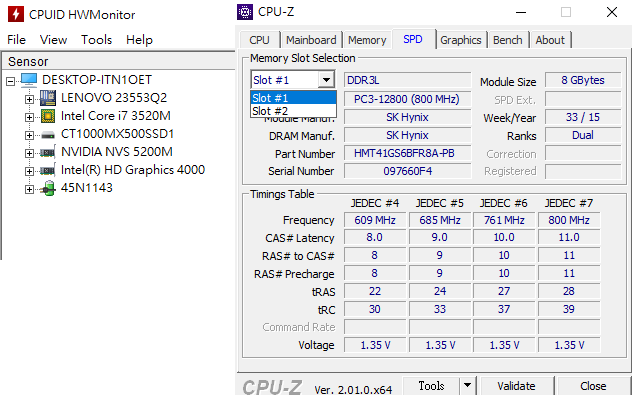This screenshot has height=395, width=632.
Task: Switch to the Graphics tab
Action: tap(461, 40)
